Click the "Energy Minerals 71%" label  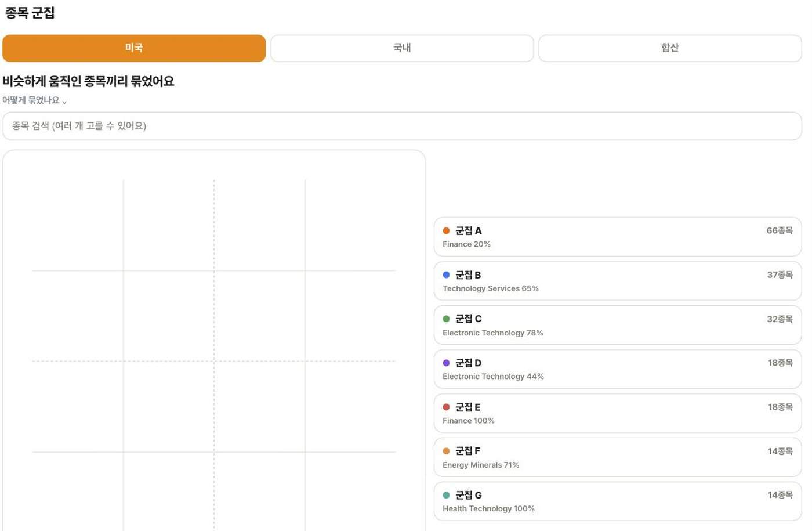481,465
